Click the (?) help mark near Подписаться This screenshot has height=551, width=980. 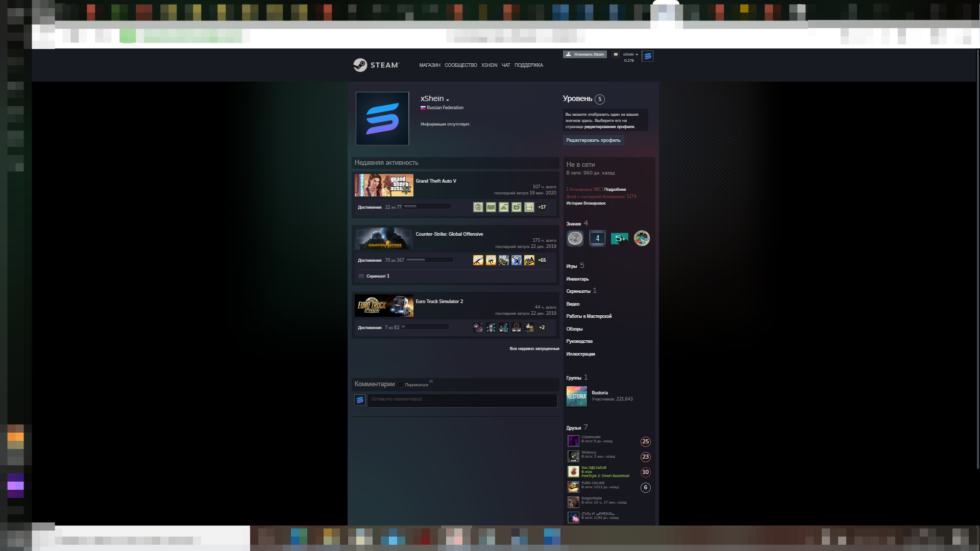pyautogui.click(x=431, y=382)
